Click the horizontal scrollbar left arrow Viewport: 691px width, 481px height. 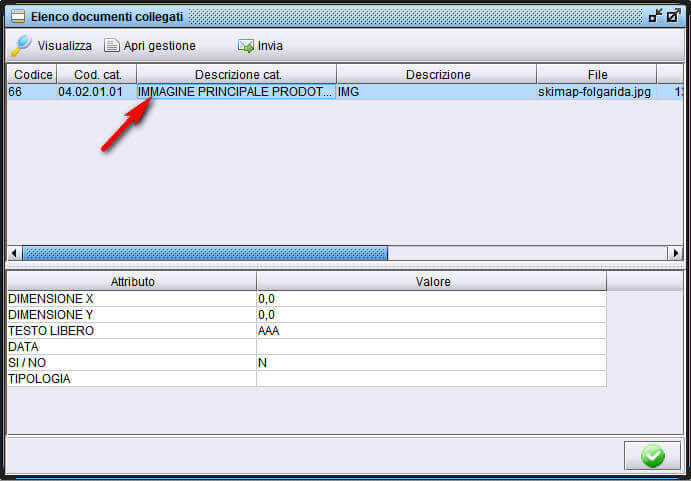coord(15,253)
